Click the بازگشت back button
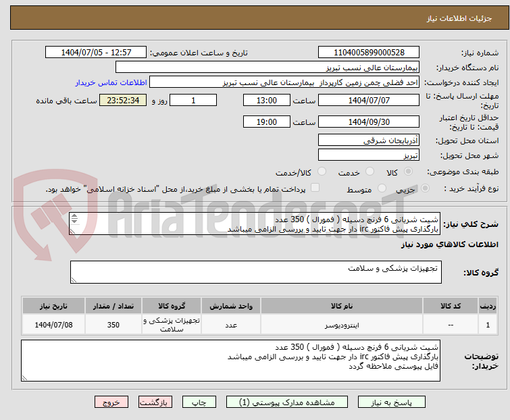The height and width of the screenshot is (420, 510). click(x=155, y=402)
